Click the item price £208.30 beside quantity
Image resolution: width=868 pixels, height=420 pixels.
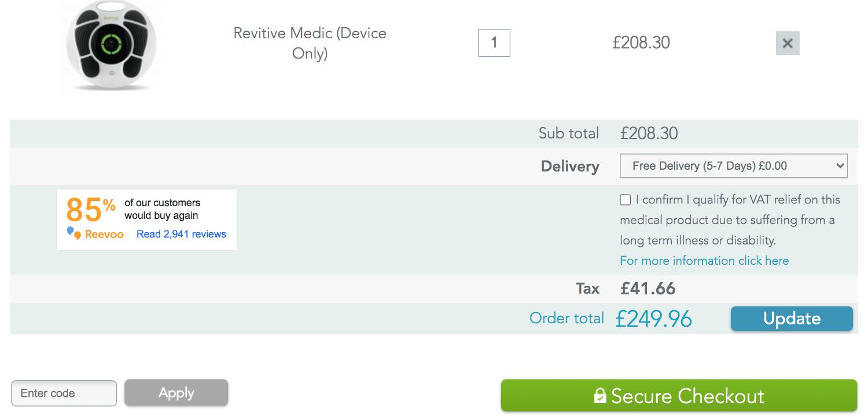click(x=641, y=43)
